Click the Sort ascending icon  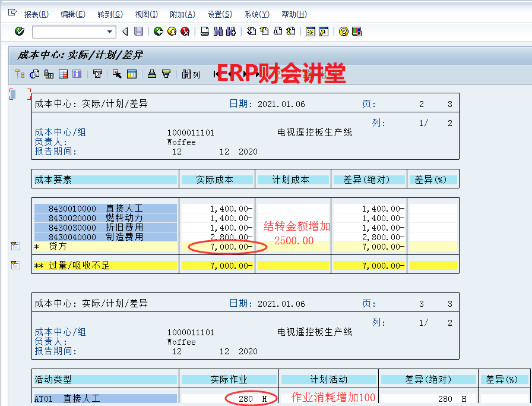click(x=152, y=74)
